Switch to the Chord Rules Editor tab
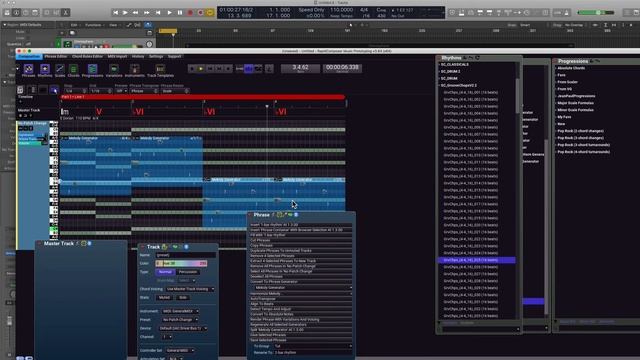Screen dimensions: 640x360 pyautogui.click(x=87, y=56)
